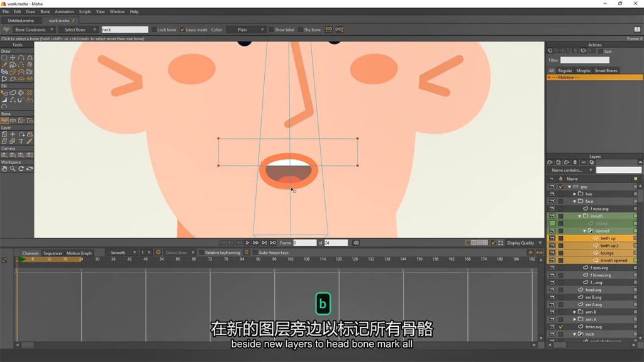644x362 pixels.
Task: Click the Onion Skins button
Action: tap(176, 253)
